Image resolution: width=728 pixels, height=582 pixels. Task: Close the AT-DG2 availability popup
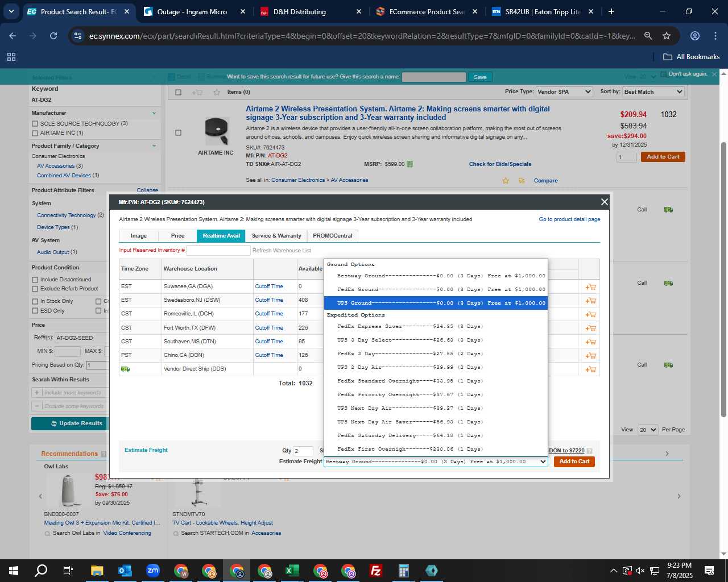tap(605, 202)
